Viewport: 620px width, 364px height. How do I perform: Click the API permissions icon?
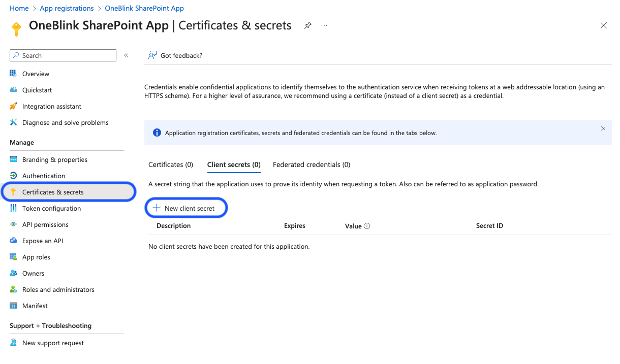[13, 224]
